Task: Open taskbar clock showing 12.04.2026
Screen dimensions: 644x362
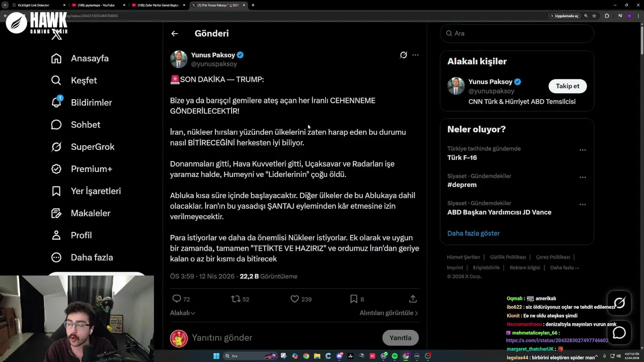Action: tap(631, 355)
